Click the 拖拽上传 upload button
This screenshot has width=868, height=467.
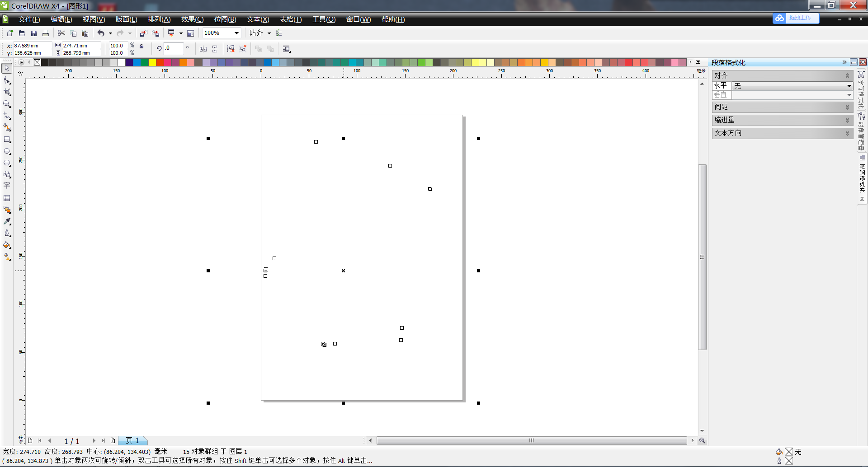tap(796, 18)
